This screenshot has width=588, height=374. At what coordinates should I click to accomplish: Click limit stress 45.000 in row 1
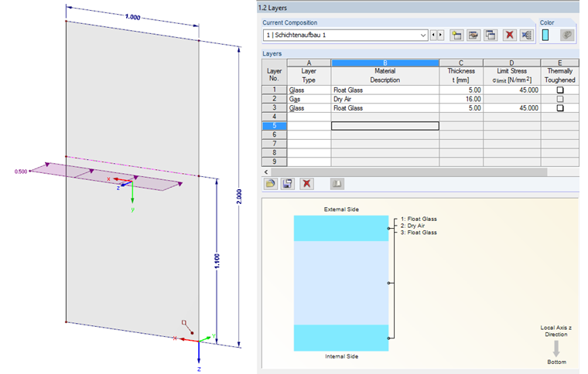tap(512, 90)
